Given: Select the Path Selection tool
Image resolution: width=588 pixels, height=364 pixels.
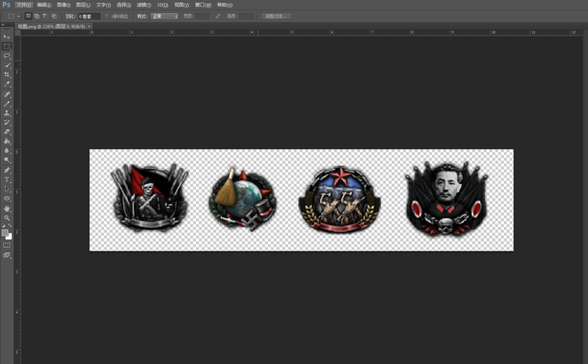Looking at the screenshot, I should pos(7,189).
